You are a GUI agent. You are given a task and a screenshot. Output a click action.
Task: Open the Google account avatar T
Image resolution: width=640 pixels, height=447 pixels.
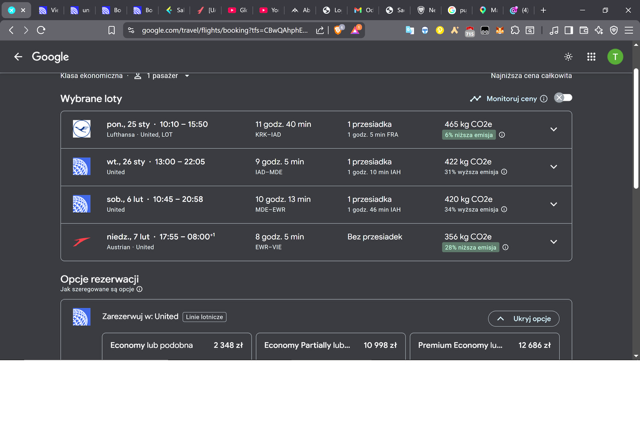[x=615, y=57]
